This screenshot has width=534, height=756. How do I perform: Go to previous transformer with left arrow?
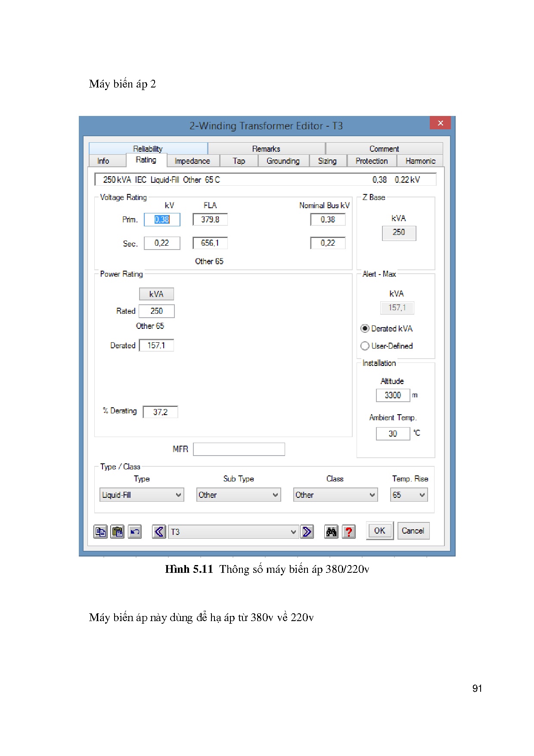click(x=159, y=532)
